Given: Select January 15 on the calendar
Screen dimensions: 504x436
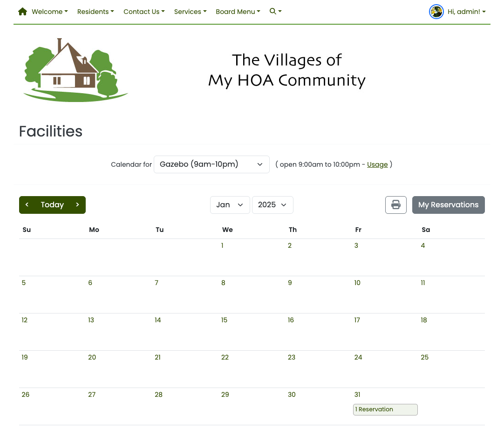Looking at the screenshot, I should [225, 320].
